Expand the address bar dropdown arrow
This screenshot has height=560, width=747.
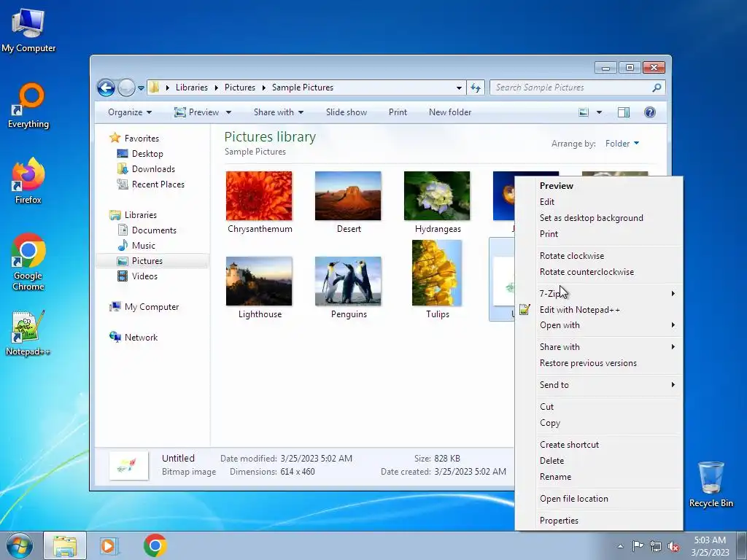459,87
